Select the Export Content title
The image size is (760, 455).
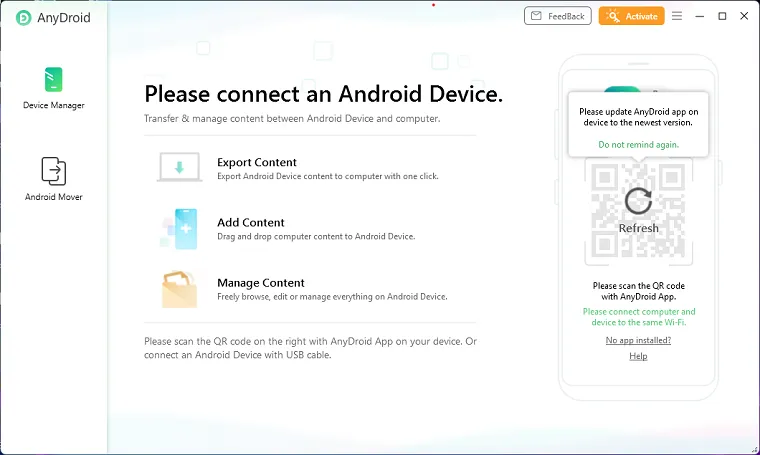pos(256,162)
